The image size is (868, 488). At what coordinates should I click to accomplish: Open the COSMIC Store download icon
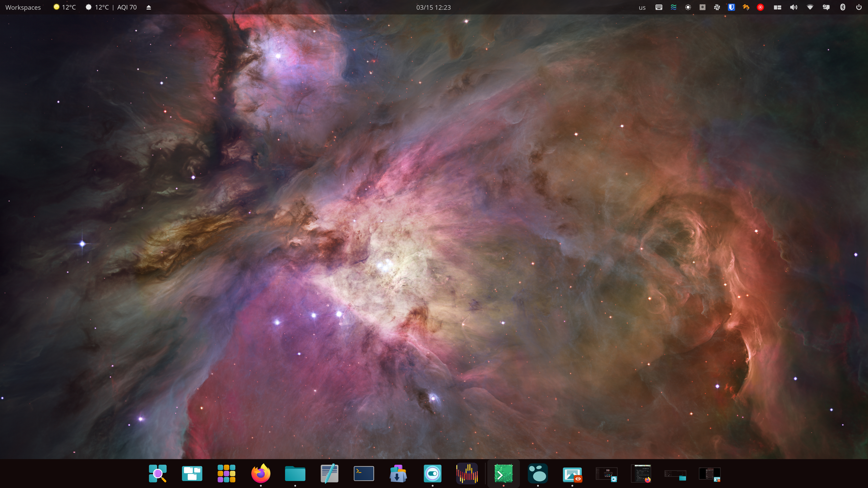pyautogui.click(x=398, y=474)
